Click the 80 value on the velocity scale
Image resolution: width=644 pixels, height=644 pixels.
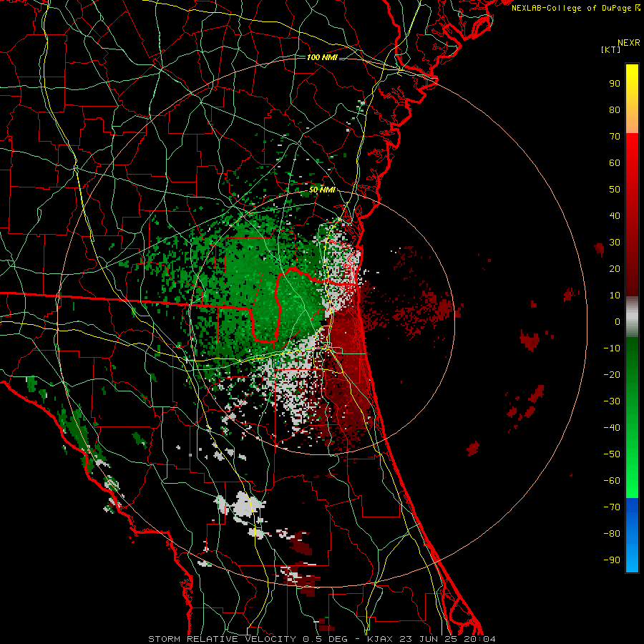615,109
